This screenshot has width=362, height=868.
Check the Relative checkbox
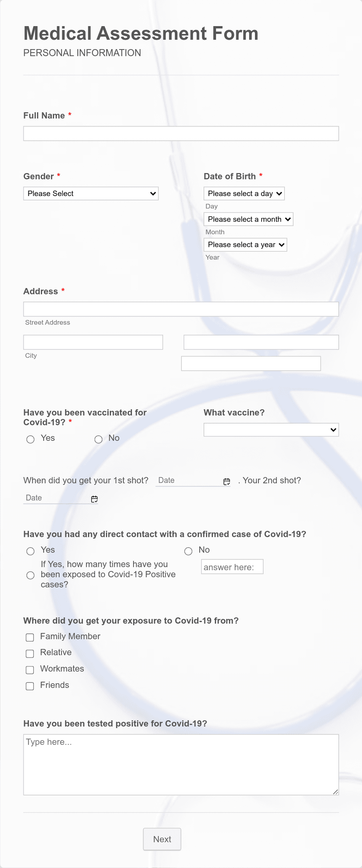pyautogui.click(x=30, y=654)
